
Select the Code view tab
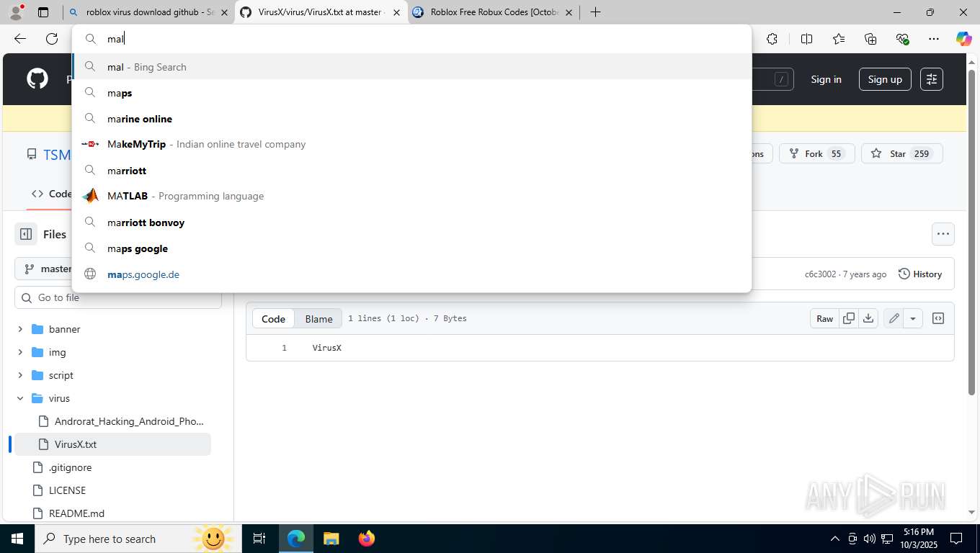click(273, 318)
